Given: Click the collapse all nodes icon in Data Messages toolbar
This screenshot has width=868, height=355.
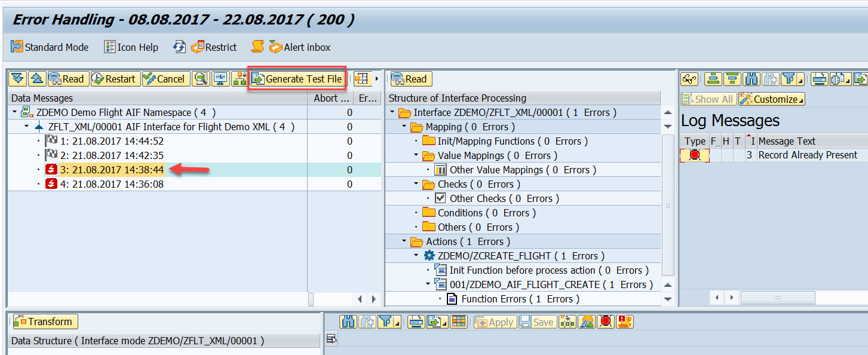Looking at the screenshot, I should (36, 78).
